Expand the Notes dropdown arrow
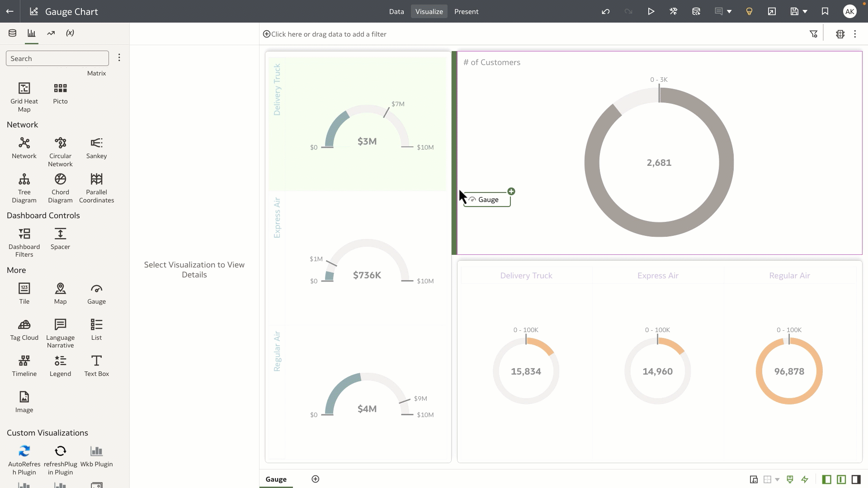This screenshot has height=488, width=868. click(x=729, y=11)
